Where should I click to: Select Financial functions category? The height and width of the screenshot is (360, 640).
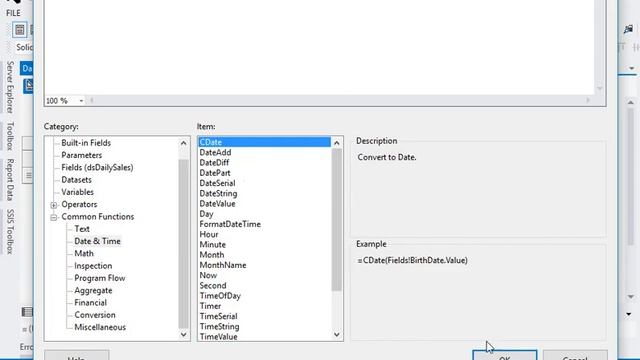click(90, 302)
